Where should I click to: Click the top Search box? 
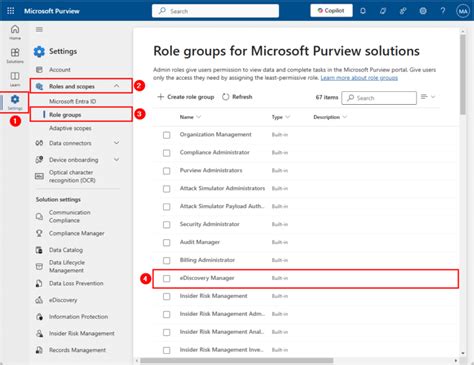pyautogui.click(x=215, y=11)
